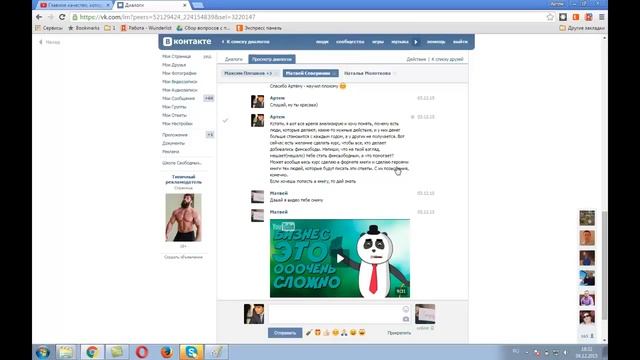Click the red extension icon in Chrome toolbar

click(588, 17)
